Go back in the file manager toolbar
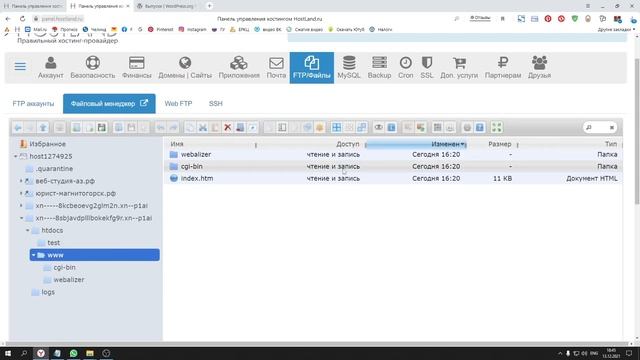Screen dimensions: 640x360 (18, 128)
